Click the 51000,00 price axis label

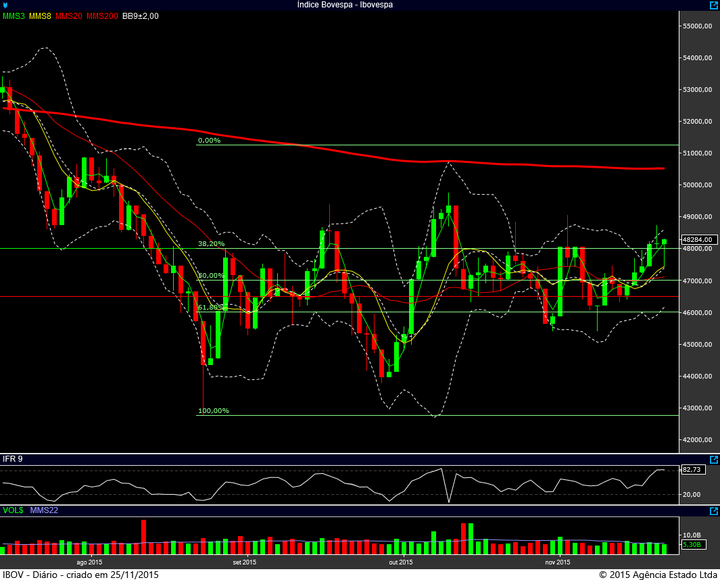[x=698, y=153]
